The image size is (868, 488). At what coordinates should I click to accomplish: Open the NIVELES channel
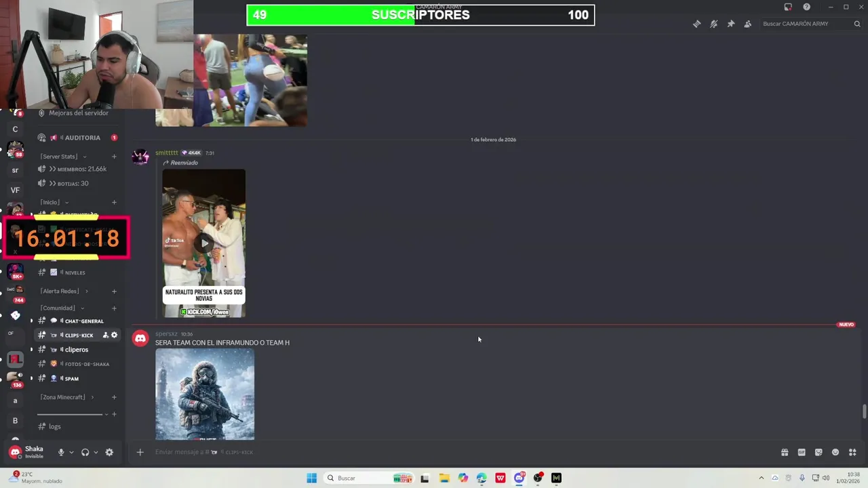pyautogui.click(x=77, y=272)
